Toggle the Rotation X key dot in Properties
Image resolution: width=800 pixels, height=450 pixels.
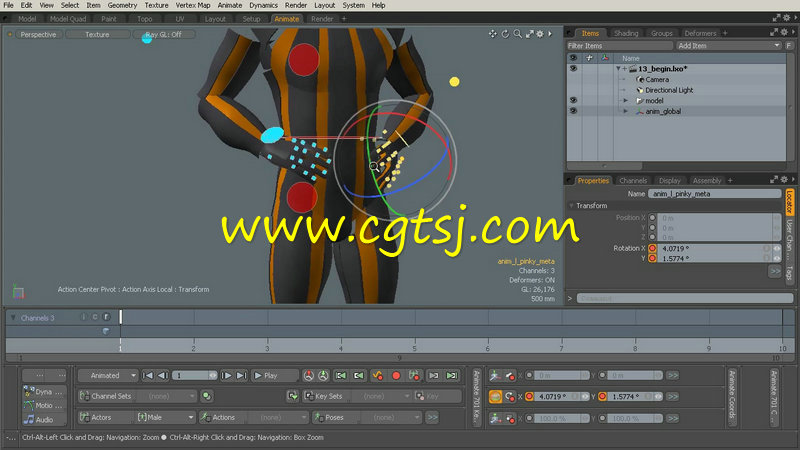pyautogui.click(x=652, y=248)
